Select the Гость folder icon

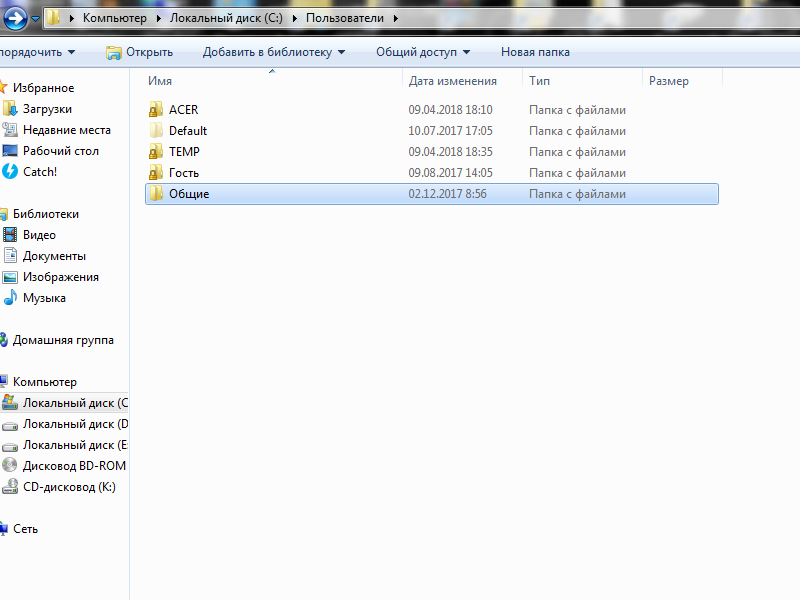[x=156, y=172]
